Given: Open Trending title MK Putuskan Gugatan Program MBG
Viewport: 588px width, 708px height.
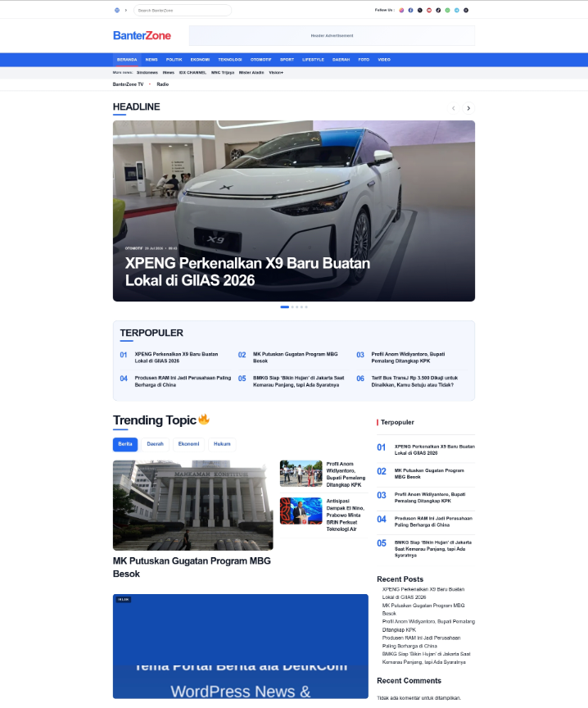Looking at the screenshot, I should [x=192, y=568].
